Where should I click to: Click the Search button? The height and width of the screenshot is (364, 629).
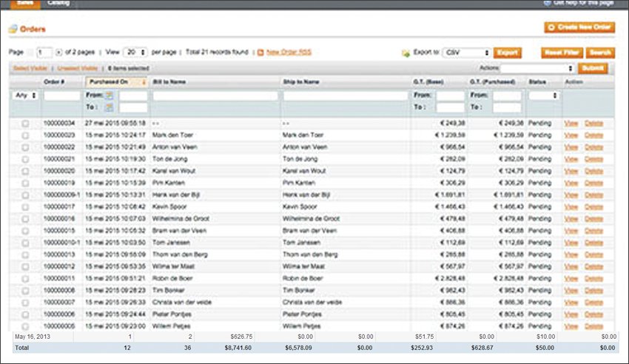[600, 53]
